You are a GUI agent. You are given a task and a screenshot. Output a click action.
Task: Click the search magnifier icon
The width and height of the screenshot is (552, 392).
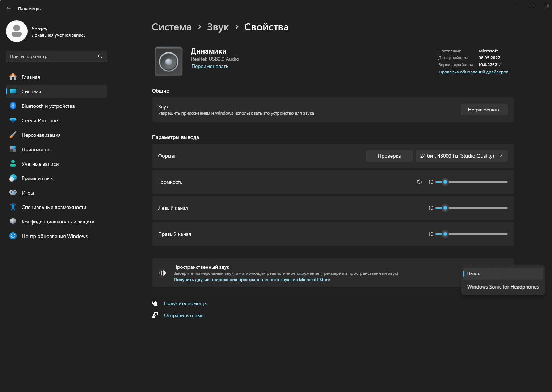(x=100, y=56)
